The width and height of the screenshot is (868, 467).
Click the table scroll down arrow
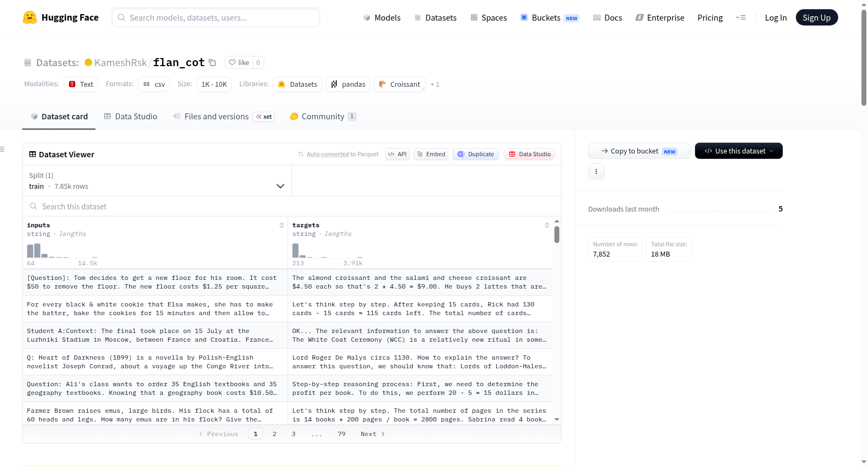(x=557, y=419)
